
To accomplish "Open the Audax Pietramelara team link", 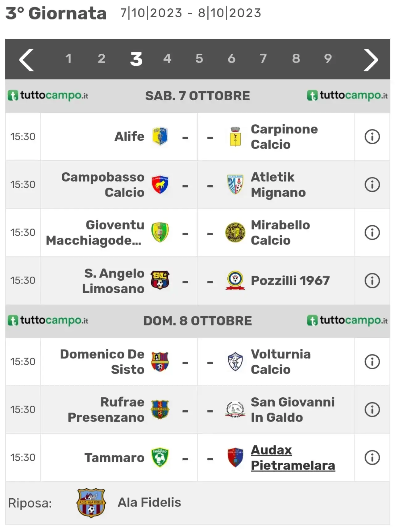I will 293,458.
